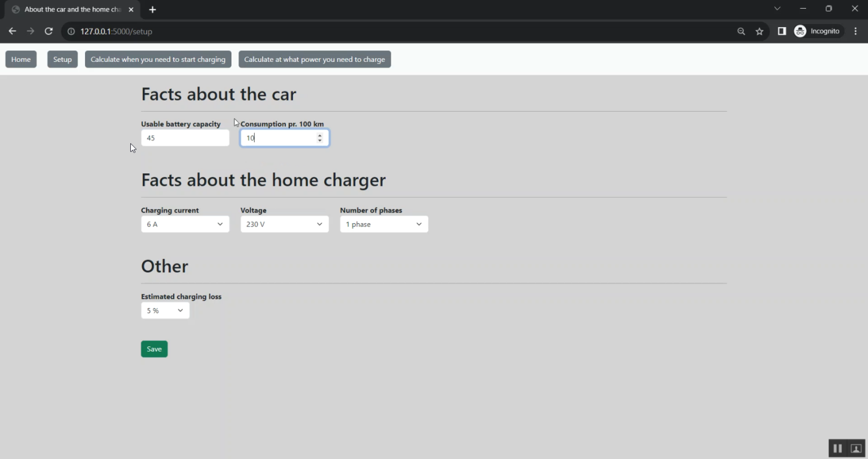Open the Estimated charging loss dropdown
The width and height of the screenshot is (868, 459).
(x=165, y=310)
